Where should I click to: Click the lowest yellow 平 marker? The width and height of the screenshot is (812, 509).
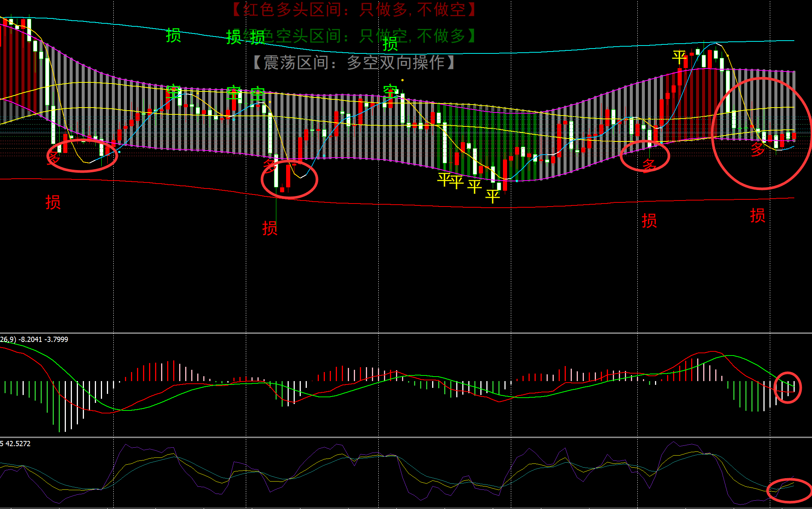pos(492,196)
